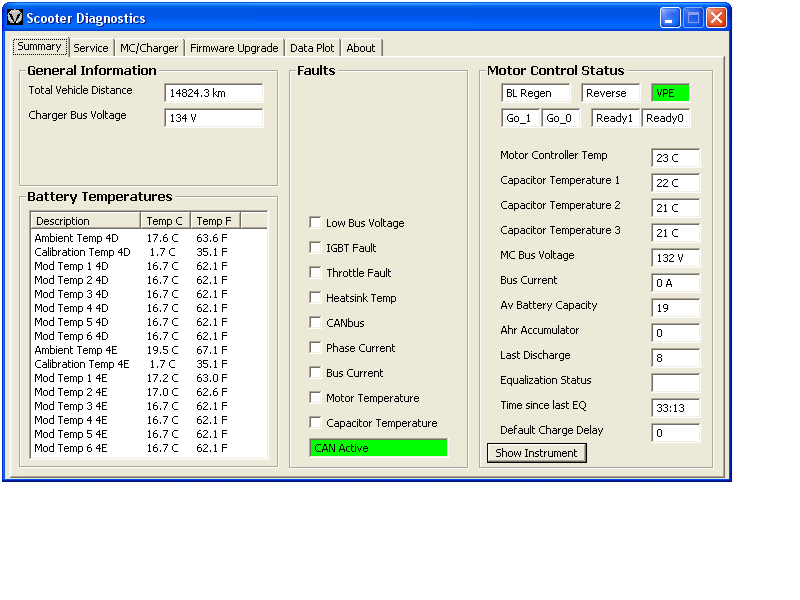Screen dimensions: 800x600
Task: Select the Mod Temp 1 4E row
Action: (149, 378)
